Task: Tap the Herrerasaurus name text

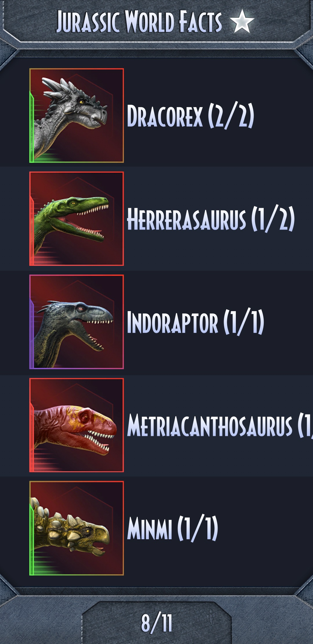Action: pos(187,219)
